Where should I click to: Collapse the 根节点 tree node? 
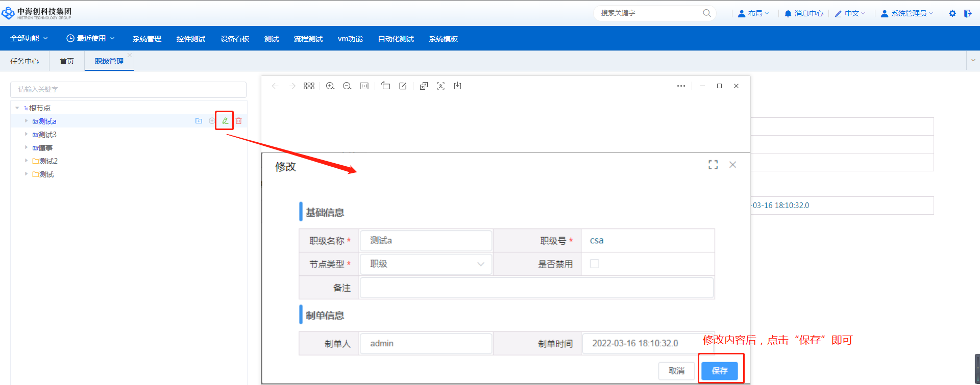(17, 108)
